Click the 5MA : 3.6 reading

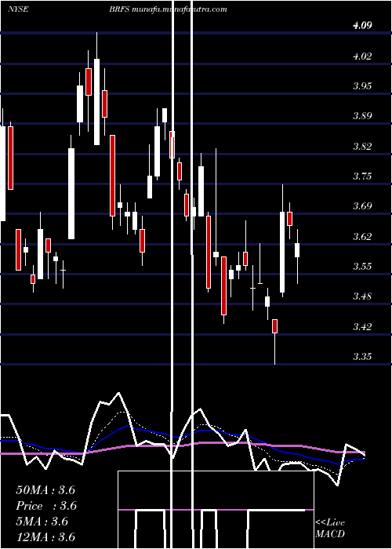42,522
